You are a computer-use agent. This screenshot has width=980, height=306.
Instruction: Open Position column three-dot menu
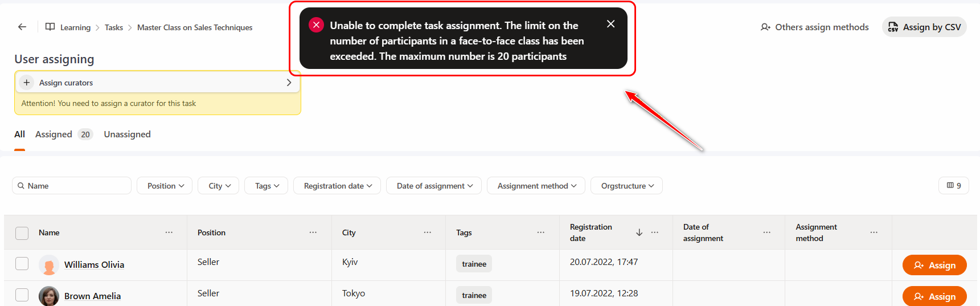(313, 232)
